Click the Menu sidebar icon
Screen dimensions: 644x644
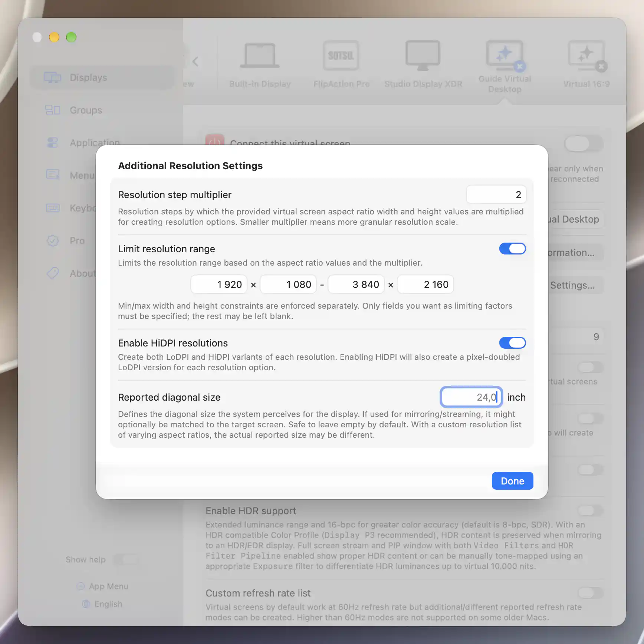(53, 175)
